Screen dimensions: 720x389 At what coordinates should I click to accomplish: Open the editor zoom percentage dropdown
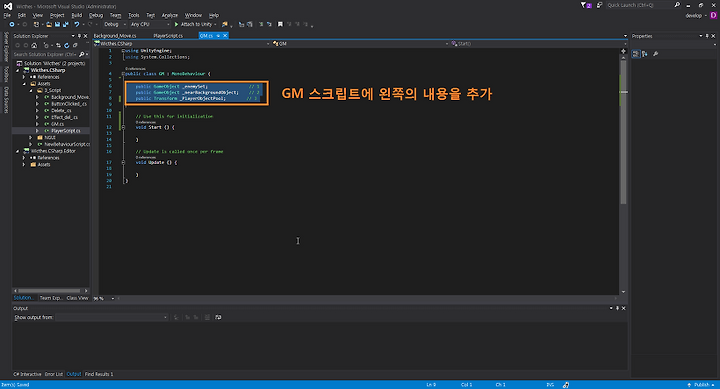point(112,299)
